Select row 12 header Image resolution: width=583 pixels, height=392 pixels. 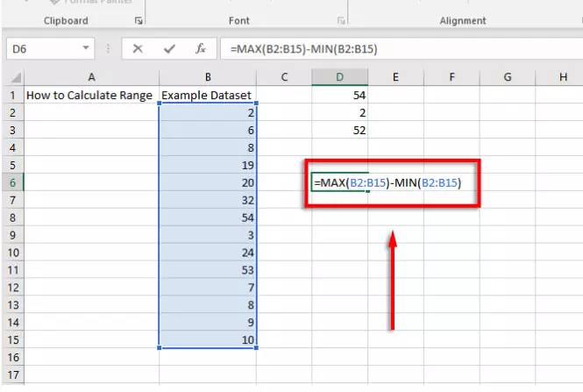(13, 288)
